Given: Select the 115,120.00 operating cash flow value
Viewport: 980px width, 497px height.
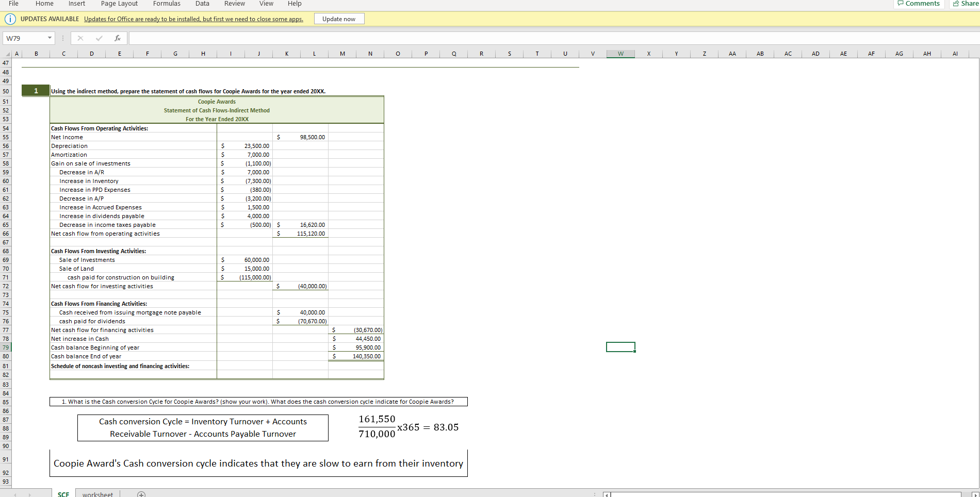Looking at the screenshot, I should (300, 234).
